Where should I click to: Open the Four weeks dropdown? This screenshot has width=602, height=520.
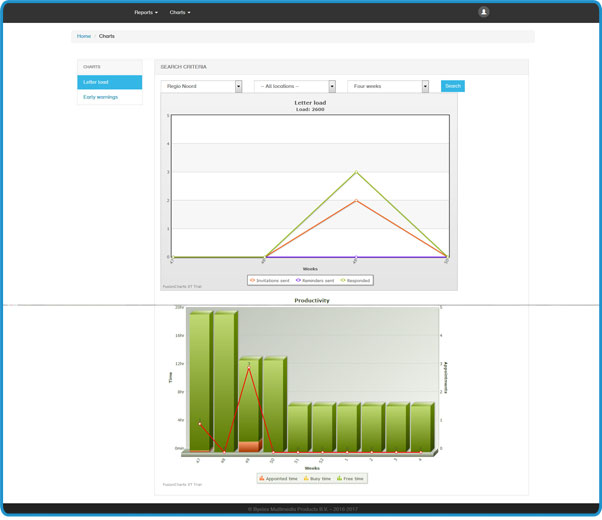coord(388,86)
